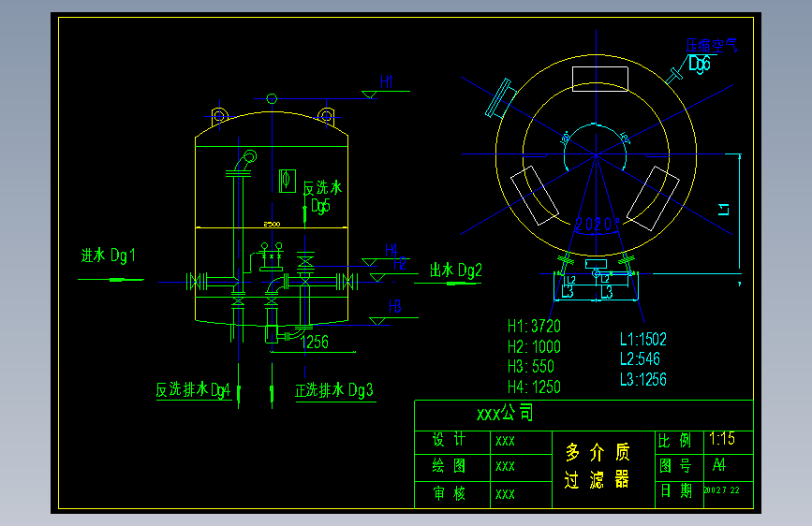Image resolution: width=812 pixels, height=526 pixels.
Task: Click the L1:1502 dimension value
Action: point(643,340)
